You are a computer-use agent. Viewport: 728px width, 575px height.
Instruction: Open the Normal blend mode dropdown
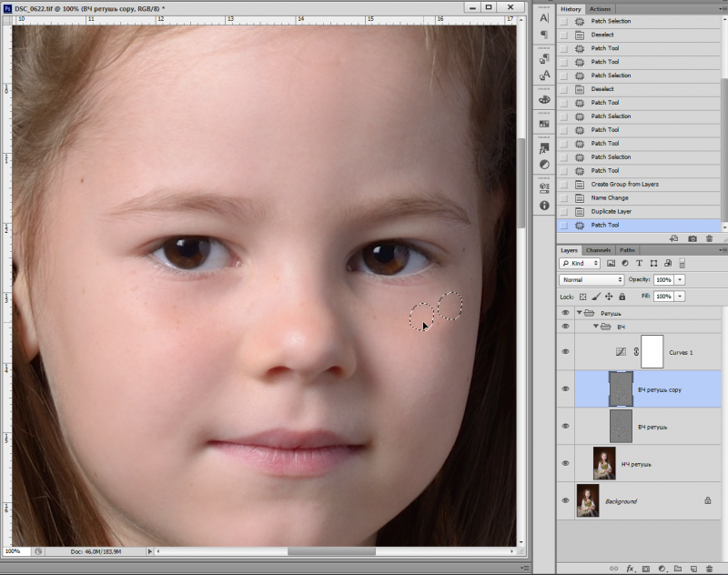pyautogui.click(x=591, y=280)
